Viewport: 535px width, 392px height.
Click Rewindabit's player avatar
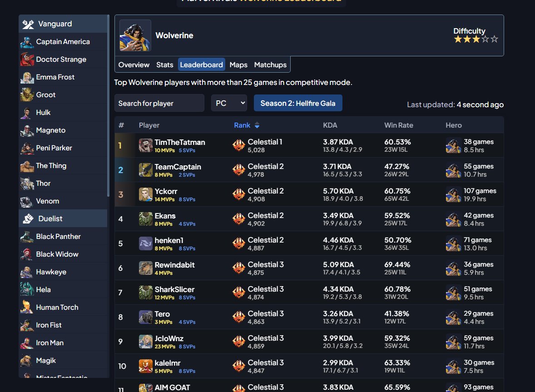[146, 268]
